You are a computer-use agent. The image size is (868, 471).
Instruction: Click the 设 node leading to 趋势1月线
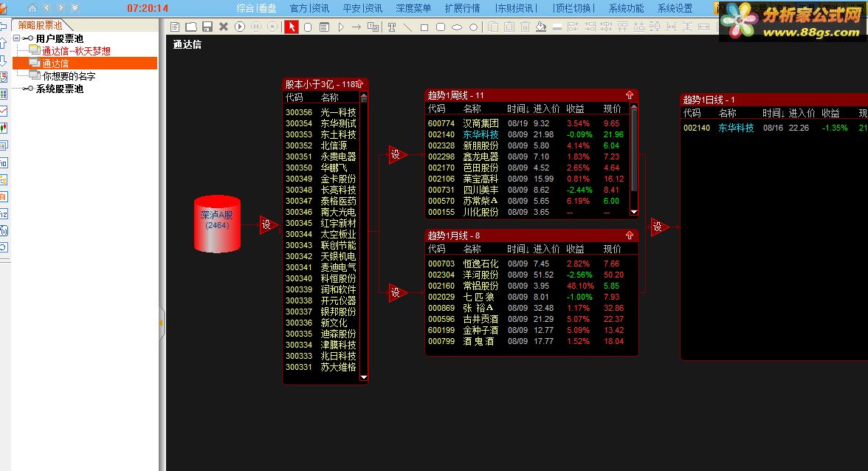pyautogui.click(x=397, y=292)
